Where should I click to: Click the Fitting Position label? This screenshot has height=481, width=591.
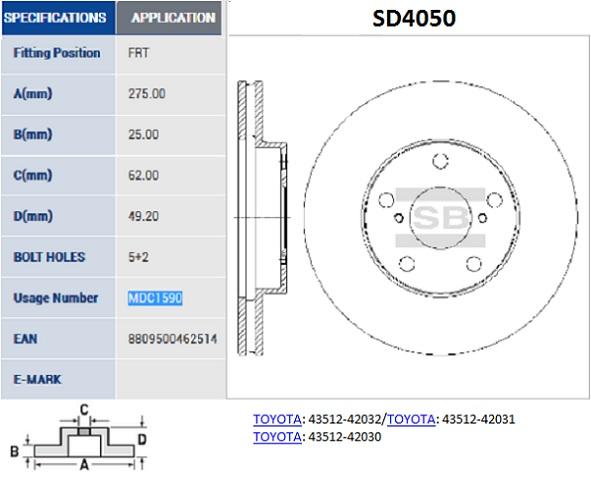click(57, 53)
